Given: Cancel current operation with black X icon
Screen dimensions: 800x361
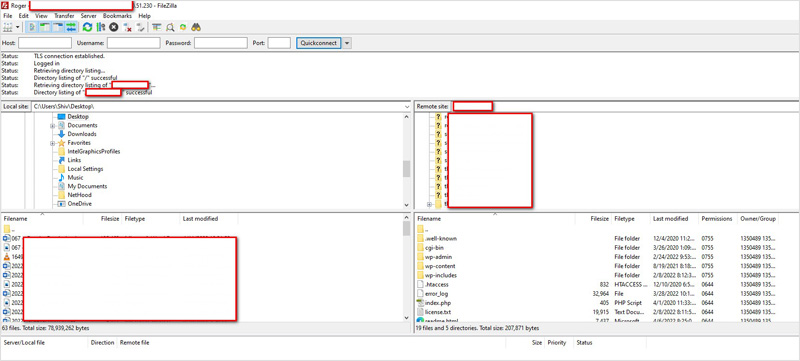Looking at the screenshot, I should (x=114, y=27).
